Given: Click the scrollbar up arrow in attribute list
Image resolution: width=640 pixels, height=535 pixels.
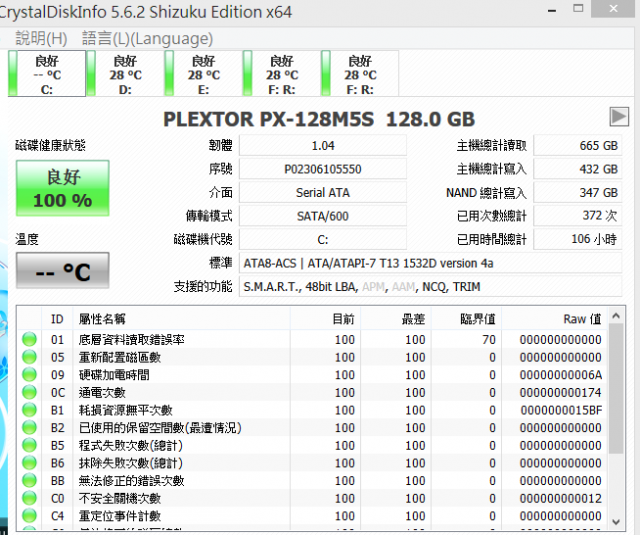Looking at the screenshot, I should pos(616,315).
